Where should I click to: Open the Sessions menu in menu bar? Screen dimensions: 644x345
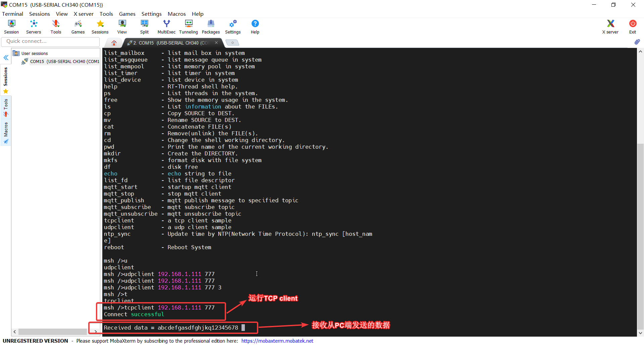click(39, 14)
